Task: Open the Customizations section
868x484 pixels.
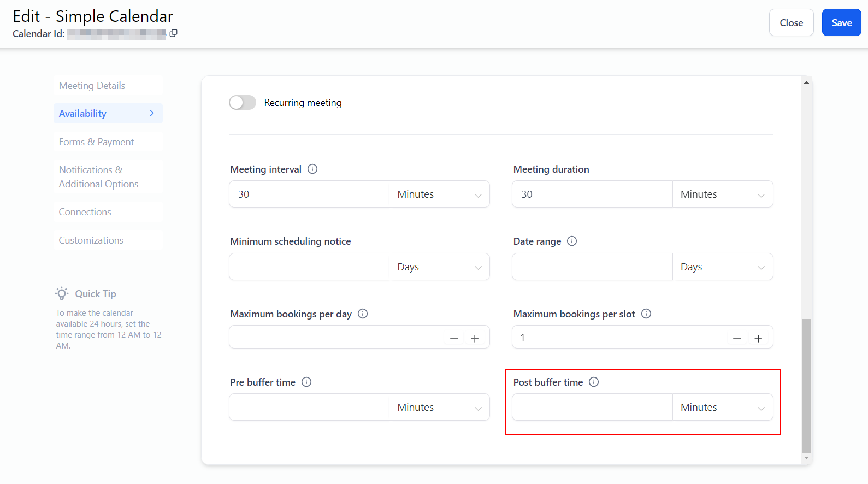Action: tap(108, 240)
